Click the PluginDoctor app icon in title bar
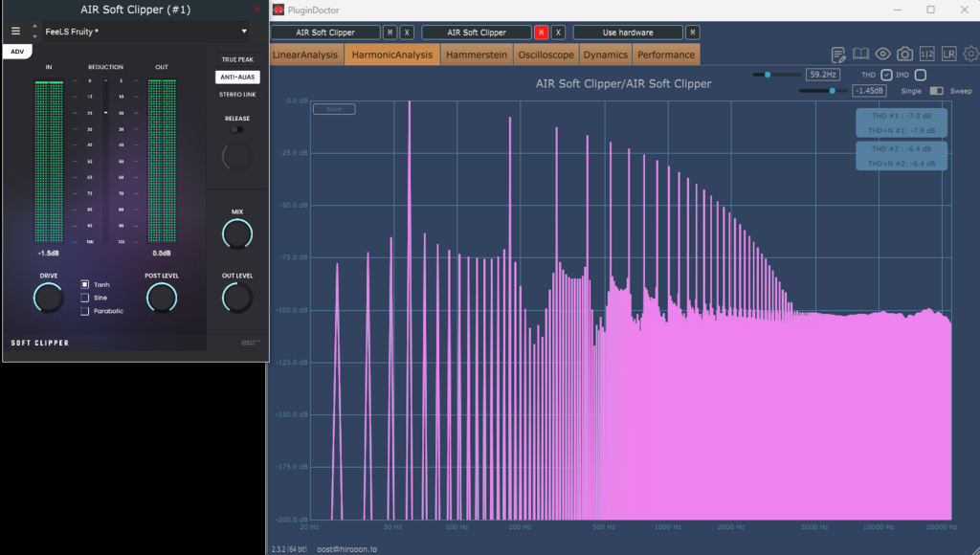 click(278, 10)
